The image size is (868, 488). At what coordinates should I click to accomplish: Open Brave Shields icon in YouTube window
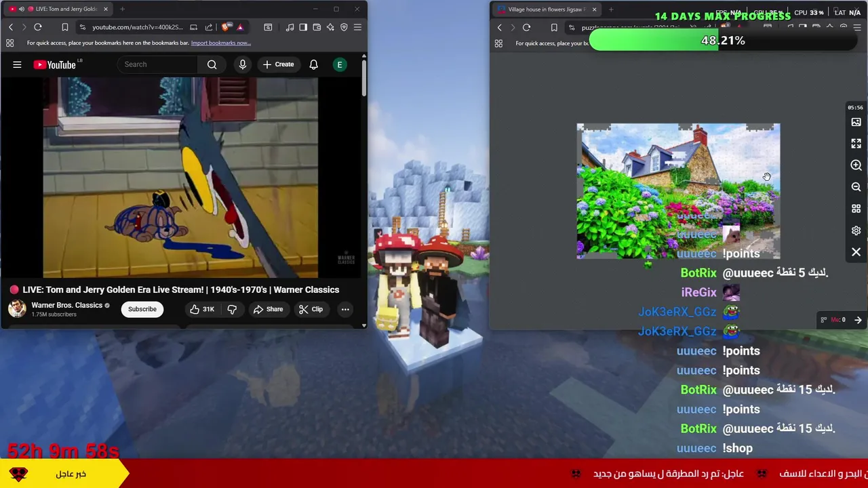(226, 27)
